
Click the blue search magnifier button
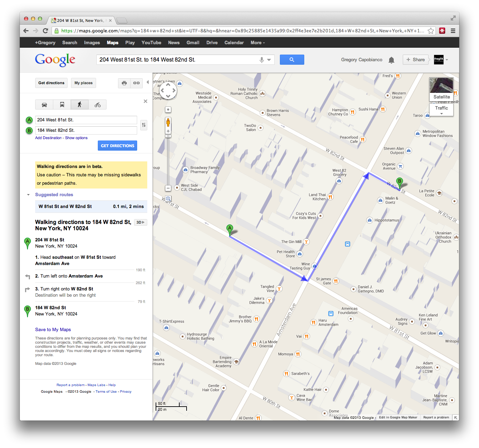292,60
